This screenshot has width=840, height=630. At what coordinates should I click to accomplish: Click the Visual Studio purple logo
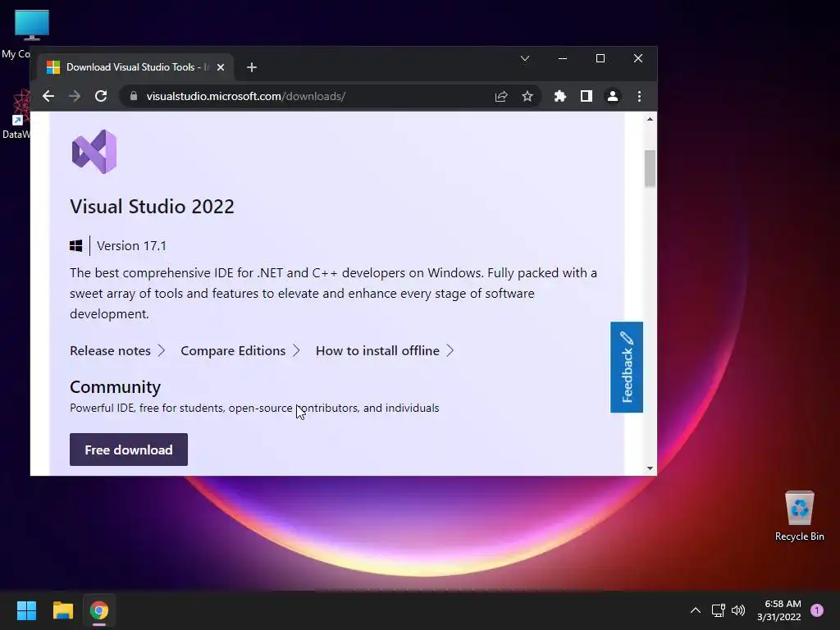94,152
